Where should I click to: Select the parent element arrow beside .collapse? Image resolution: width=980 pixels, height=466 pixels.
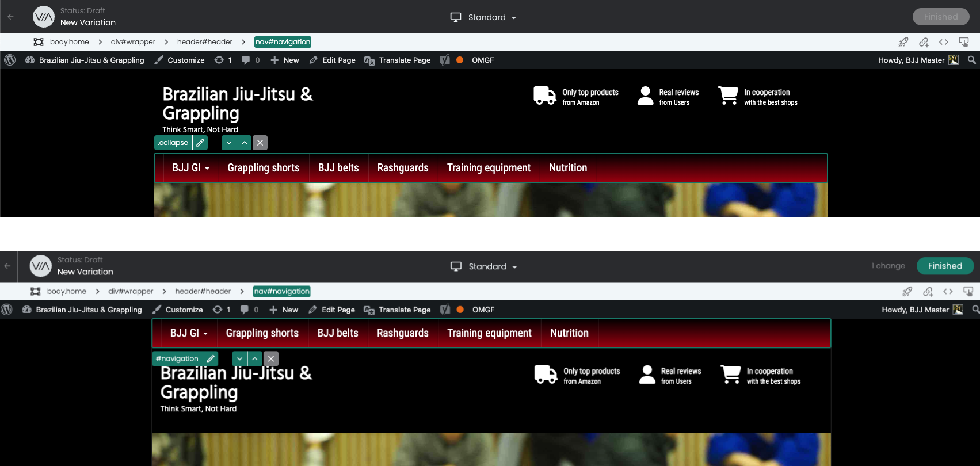(244, 143)
